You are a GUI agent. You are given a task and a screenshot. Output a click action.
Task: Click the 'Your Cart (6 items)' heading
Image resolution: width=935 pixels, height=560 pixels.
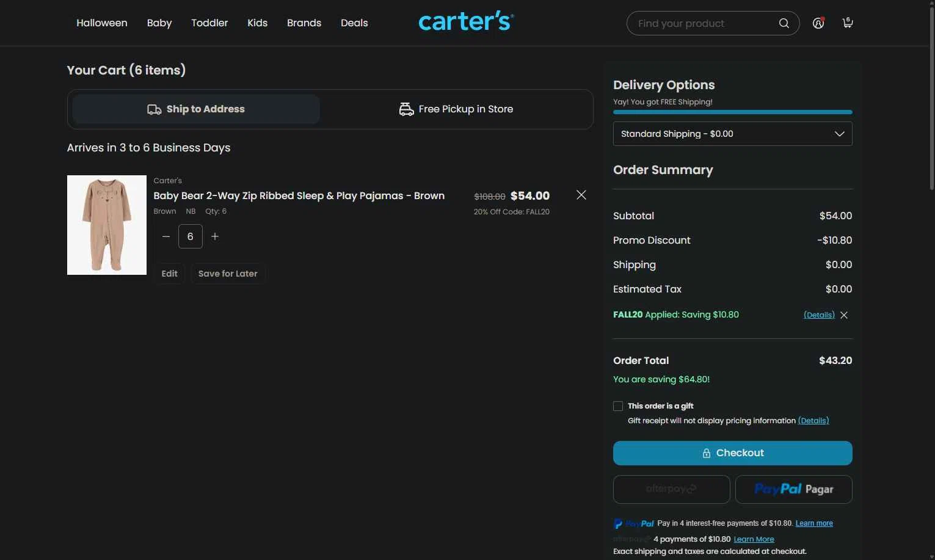[126, 70]
